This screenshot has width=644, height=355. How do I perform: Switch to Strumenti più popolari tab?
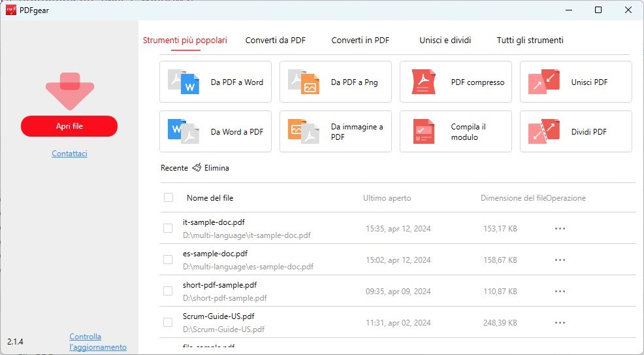(x=185, y=41)
